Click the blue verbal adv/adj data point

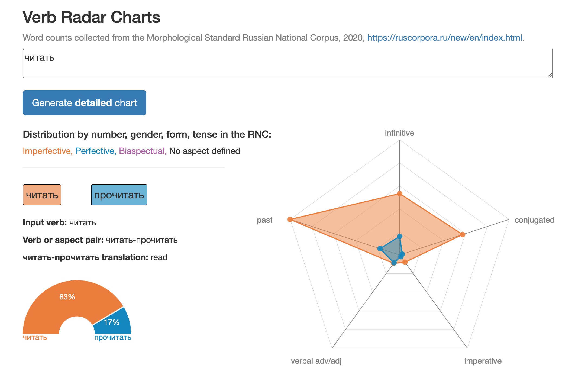(394, 263)
